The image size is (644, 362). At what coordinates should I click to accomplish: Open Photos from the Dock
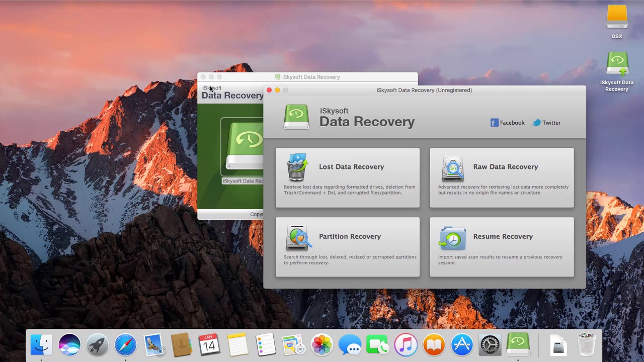coord(321,345)
